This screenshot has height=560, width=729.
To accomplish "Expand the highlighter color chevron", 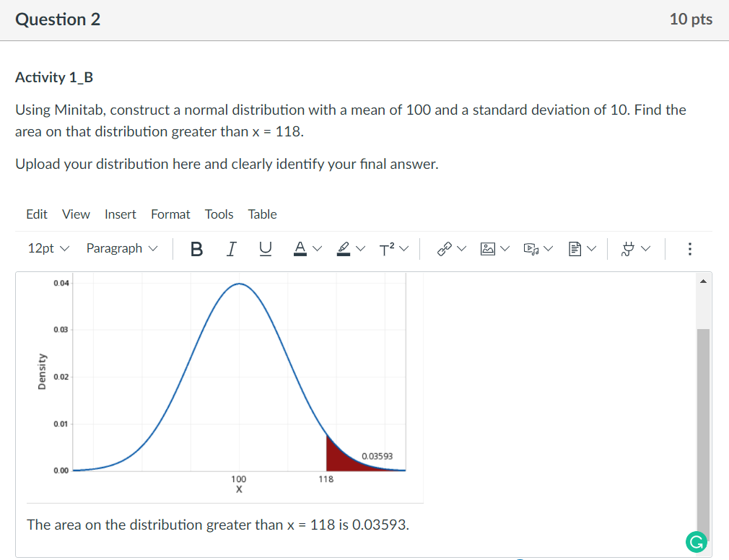I will coord(362,249).
